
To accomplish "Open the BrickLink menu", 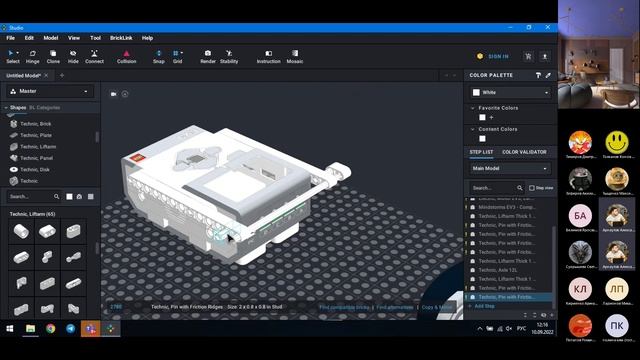I will click(x=121, y=38).
